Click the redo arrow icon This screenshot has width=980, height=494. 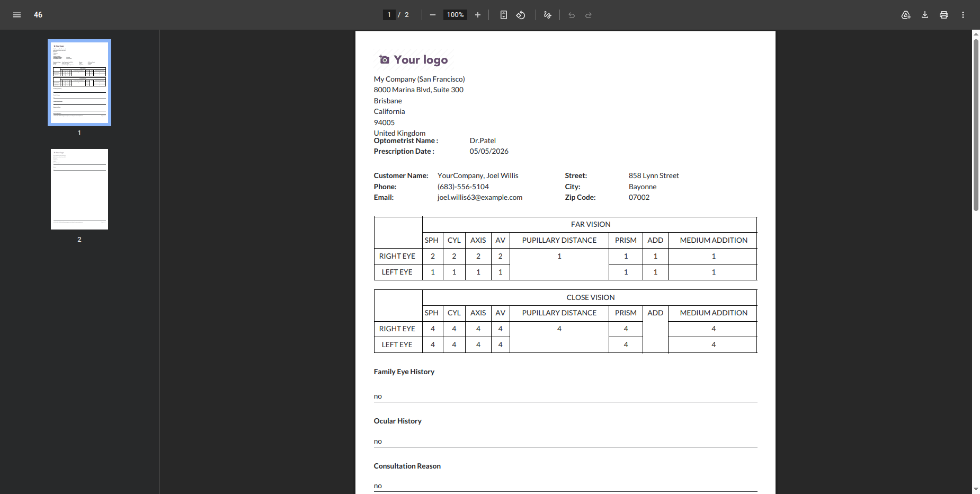[x=589, y=15]
